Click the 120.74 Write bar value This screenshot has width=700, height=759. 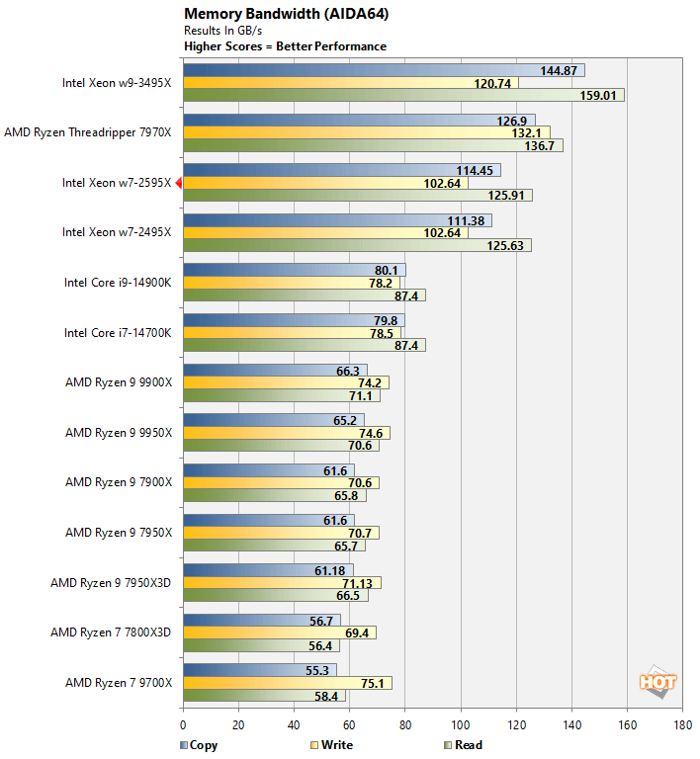(492, 83)
